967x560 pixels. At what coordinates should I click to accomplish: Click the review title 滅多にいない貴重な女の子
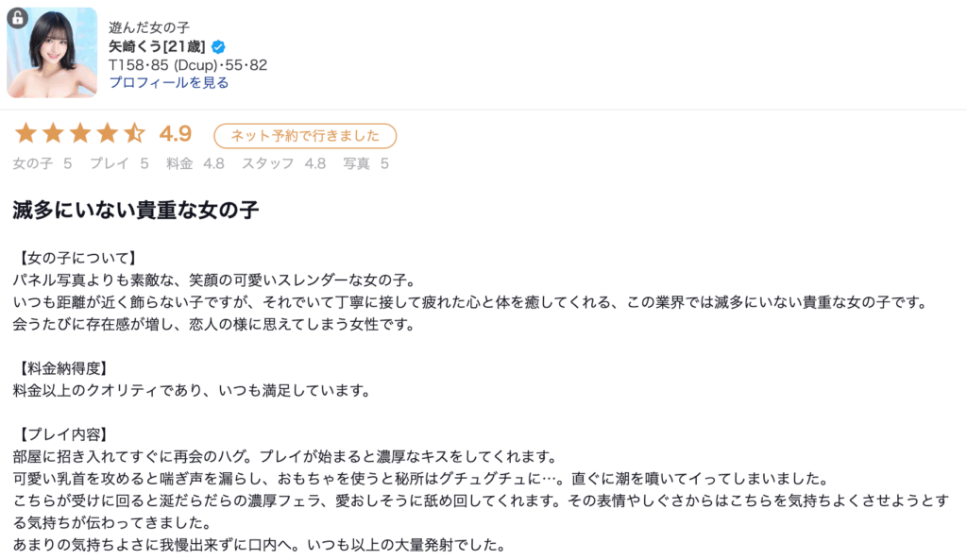click(x=136, y=211)
